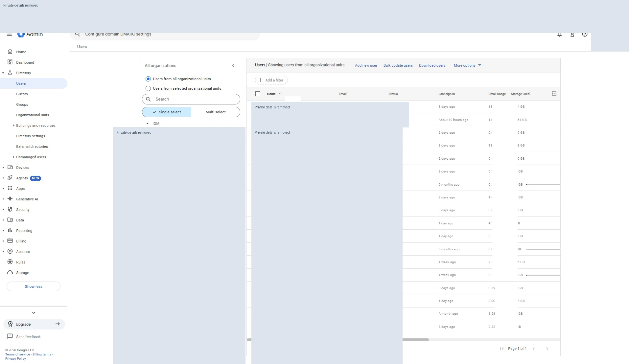The height and width of the screenshot is (364, 629).
Task: Choose Multi select mode
Action: (216, 112)
